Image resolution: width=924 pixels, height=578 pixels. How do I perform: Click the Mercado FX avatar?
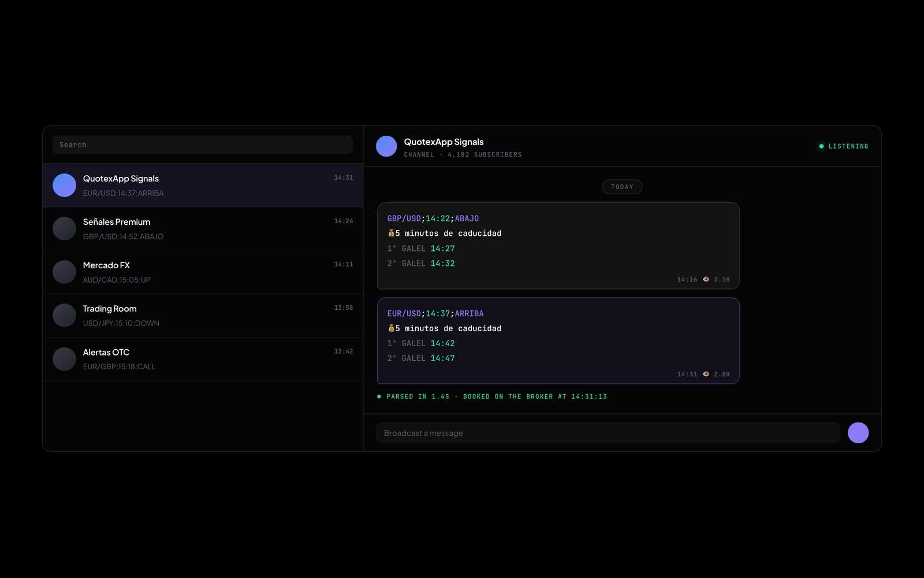64,272
